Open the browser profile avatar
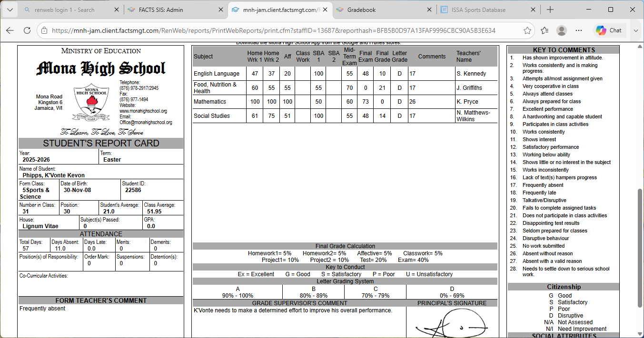 [562, 30]
